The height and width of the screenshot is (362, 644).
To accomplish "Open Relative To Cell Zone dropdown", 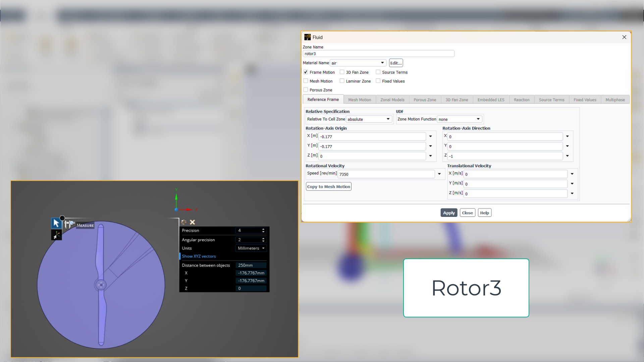I will (388, 119).
